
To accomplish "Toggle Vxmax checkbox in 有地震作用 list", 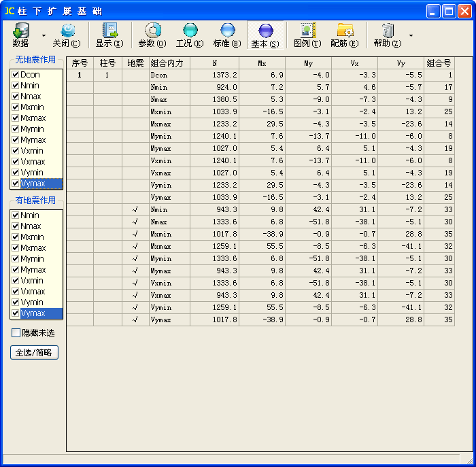I will (15, 292).
